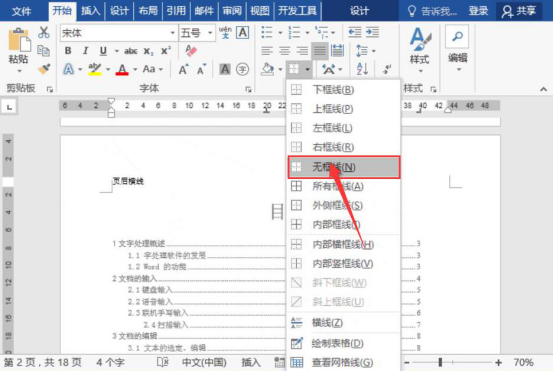Align text left

(267, 51)
